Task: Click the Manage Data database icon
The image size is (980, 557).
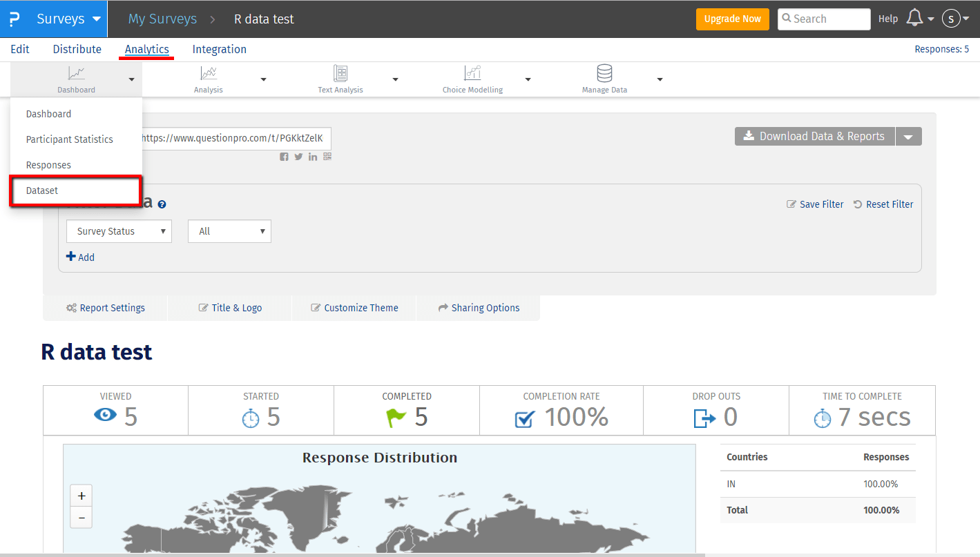Action: 604,73
